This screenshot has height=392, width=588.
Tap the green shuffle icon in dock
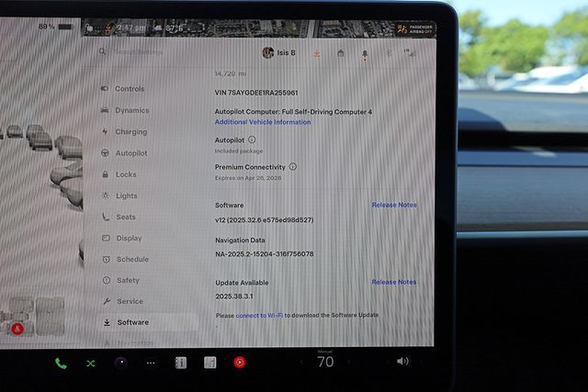91,363
